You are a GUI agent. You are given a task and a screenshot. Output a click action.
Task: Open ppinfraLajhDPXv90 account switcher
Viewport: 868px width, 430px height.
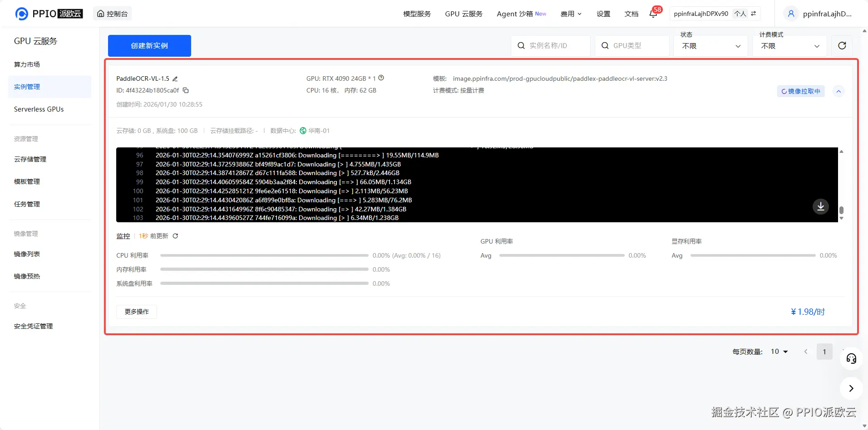pos(715,14)
